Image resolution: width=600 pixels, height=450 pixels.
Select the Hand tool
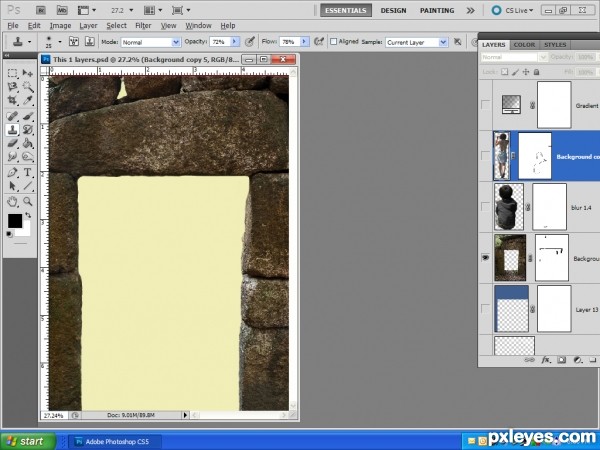[12, 201]
